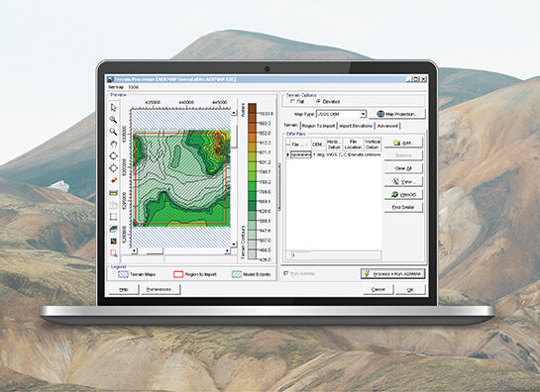Open the Aermap menu

[x=116, y=87]
